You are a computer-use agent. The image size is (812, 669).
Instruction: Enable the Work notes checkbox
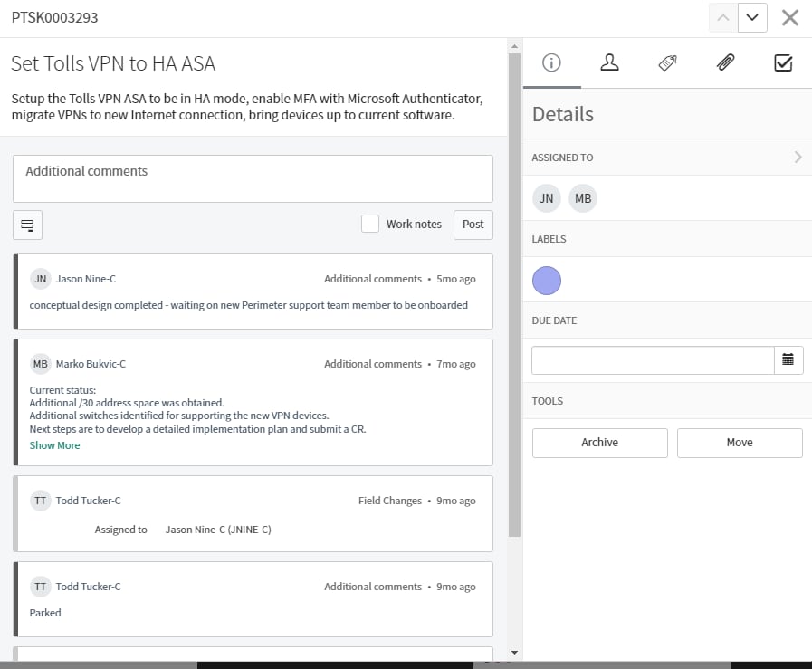[x=369, y=225]
